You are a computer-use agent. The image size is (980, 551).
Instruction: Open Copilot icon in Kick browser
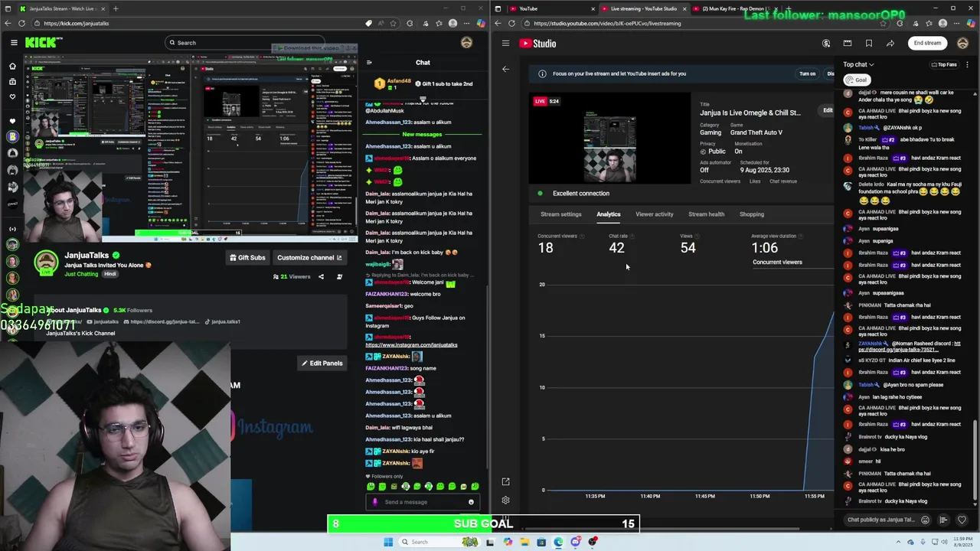(481, 23)
